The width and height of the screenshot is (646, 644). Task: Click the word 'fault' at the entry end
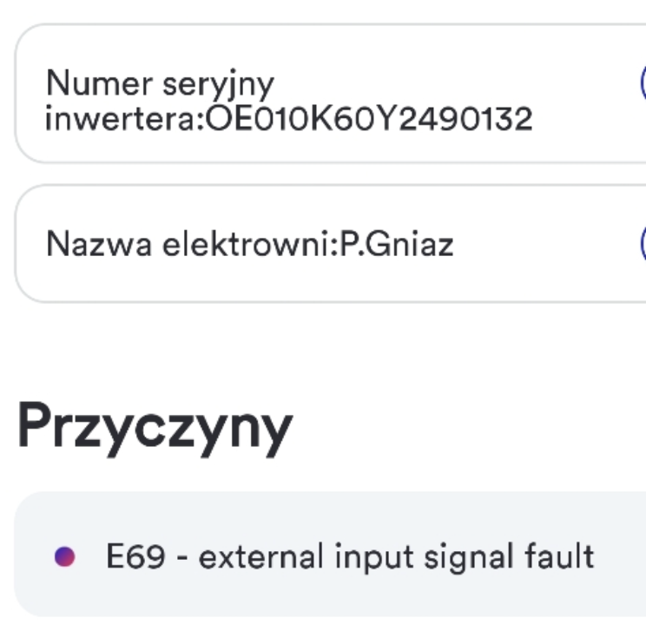tap(559, 555)
